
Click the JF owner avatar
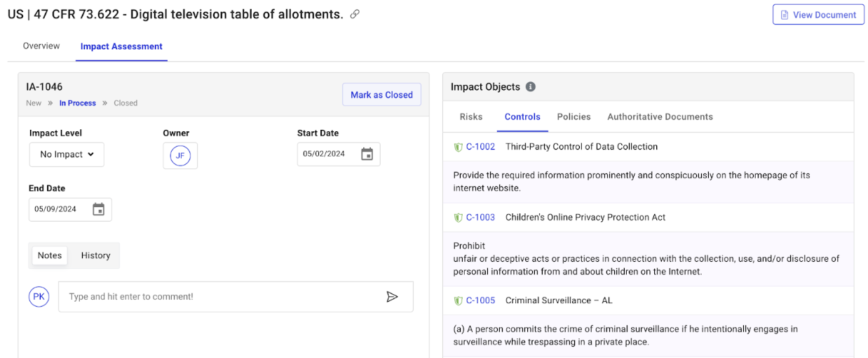tap(180, 155)
